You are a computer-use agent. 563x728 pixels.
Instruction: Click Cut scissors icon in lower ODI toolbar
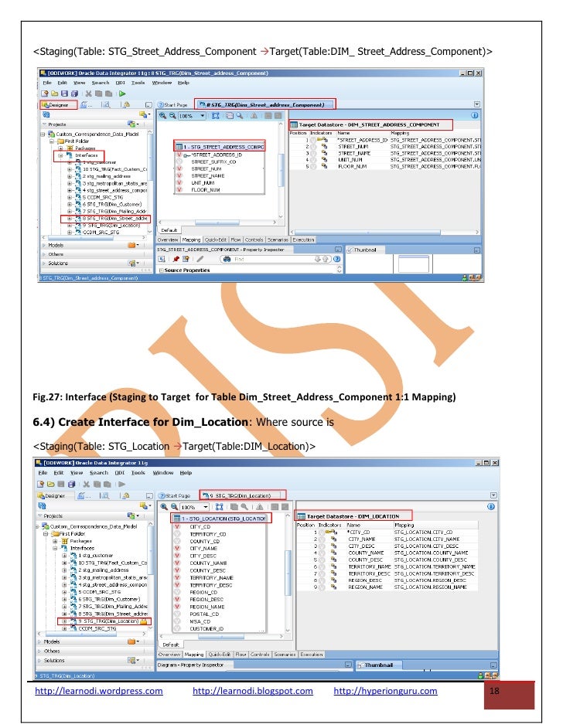[87, 485]
